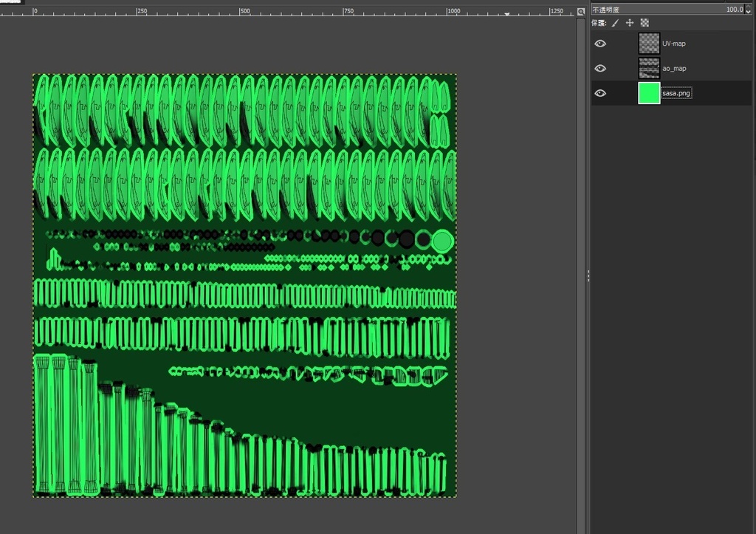This screenshot has height=534, width=756.
Task: Select the UV-map layer thumbnail
Action: 649,44
